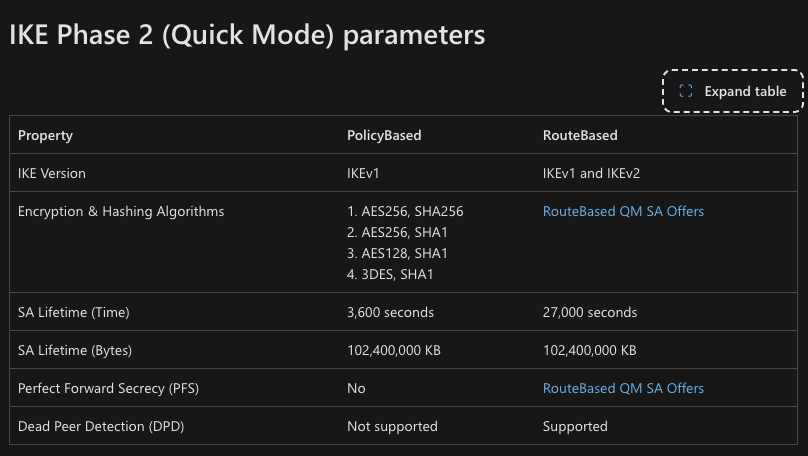Viewport: 808px width, 456px height.
Task: Click the Not supported cell
Action: click(x=392, y=426)
